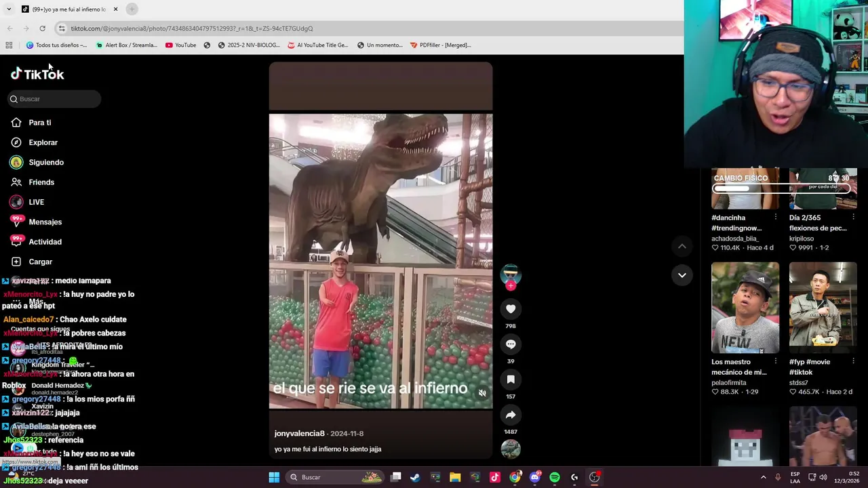This screenshot has width=868, height=488.
Task: Open the pelaofirmita creator link
Action: (x=728, y=383)
